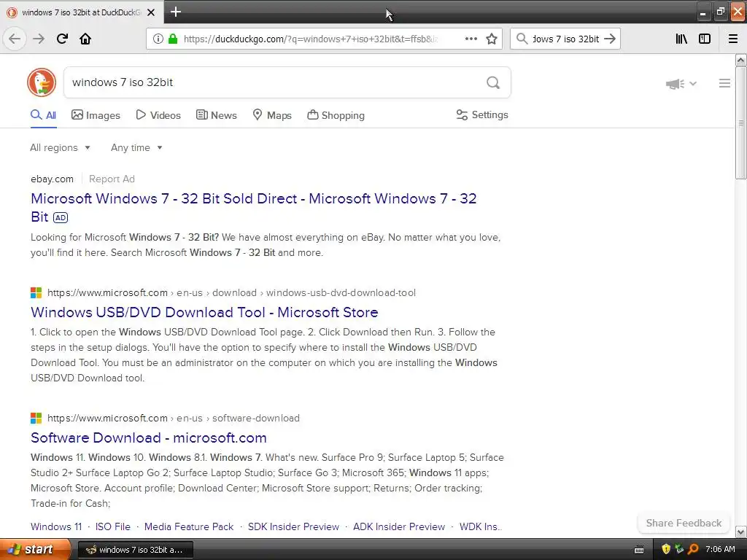The width and height of the screenshot is (747, 560).
Task: Select the All results tab
Action: click(x=43, y=115)
